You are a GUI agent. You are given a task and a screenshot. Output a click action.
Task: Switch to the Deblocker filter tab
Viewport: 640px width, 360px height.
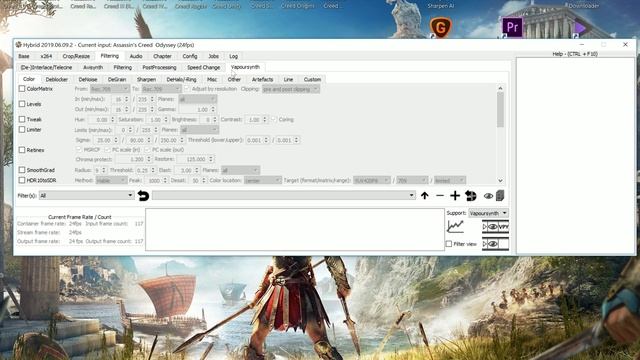57,80
